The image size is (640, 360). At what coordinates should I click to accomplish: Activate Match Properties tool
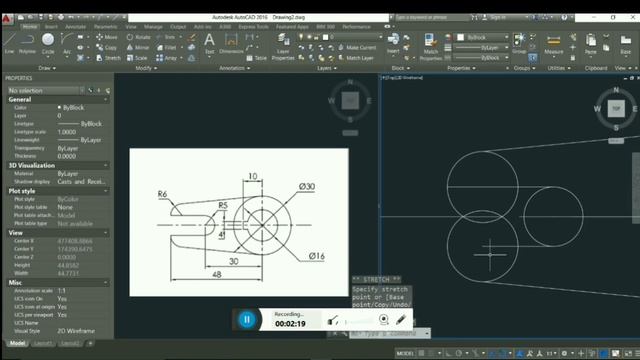click(431, 47)
